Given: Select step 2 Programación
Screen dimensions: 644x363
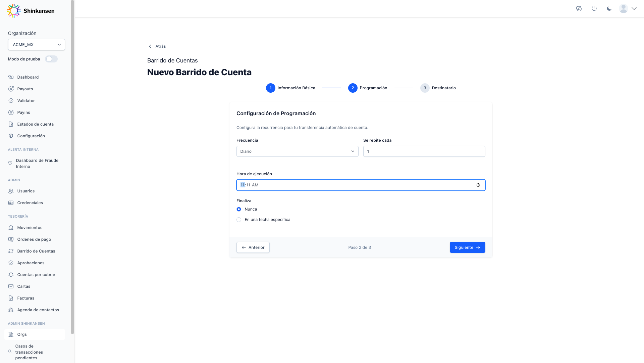Looking at the screenshot, I should 368,88.
